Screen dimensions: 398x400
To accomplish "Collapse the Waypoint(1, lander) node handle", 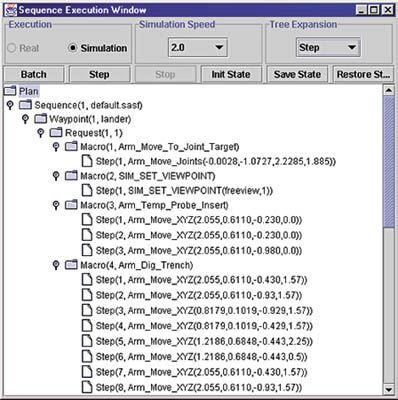I will coord(25,119).
